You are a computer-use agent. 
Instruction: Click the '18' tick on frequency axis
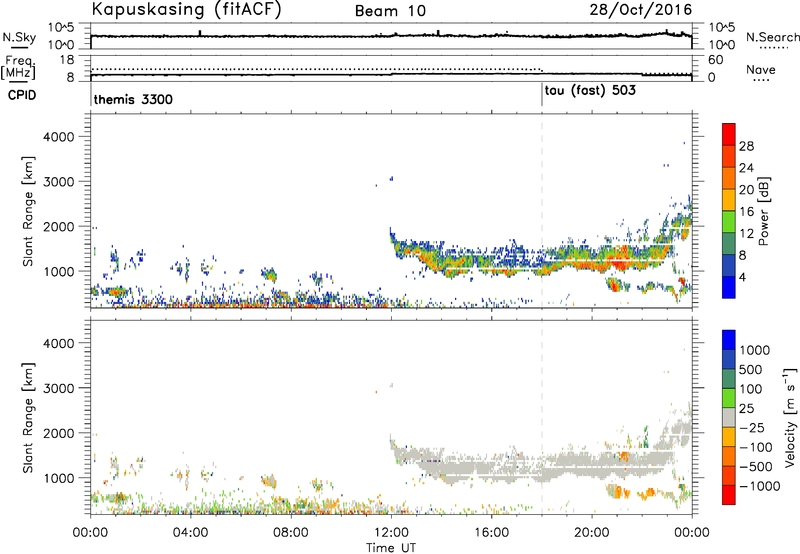[x=67, y=60]
